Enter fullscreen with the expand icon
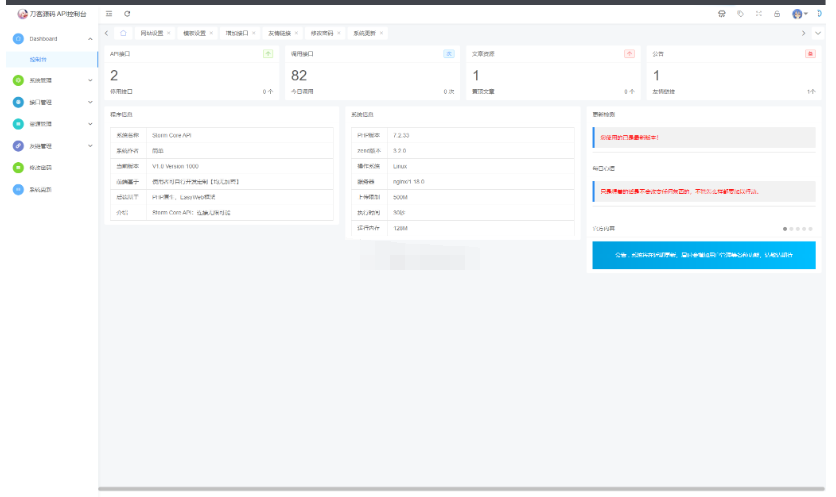The height and width of the screenshot is (497, 836). tap(759, 14)
